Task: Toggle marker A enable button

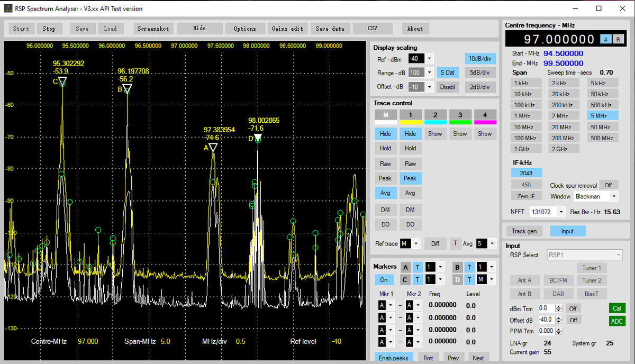Action: pyautogui.click(x=405, y=267)
